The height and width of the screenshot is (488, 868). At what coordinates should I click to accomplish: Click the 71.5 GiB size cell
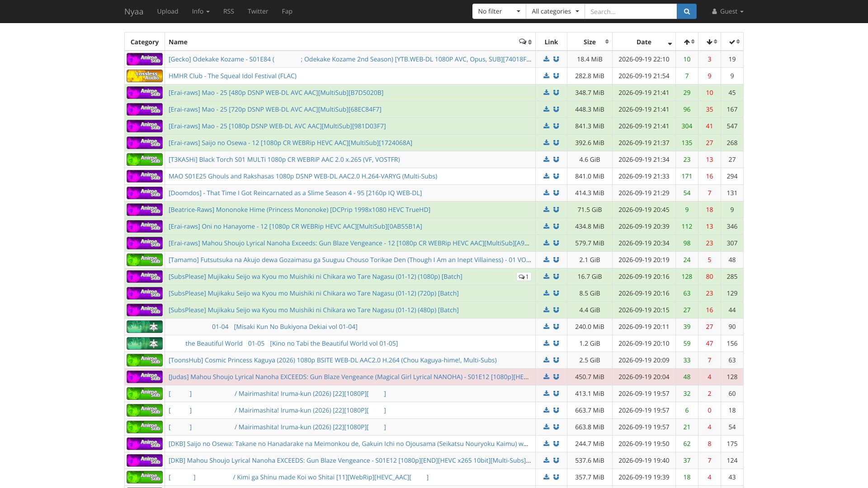[x=590, y=210]
